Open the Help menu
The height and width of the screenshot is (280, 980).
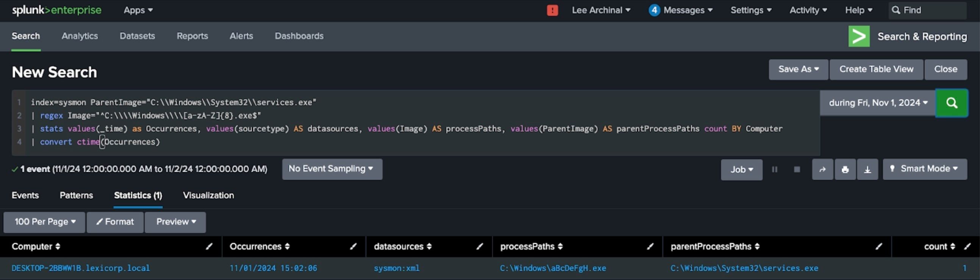pos(859,10)
